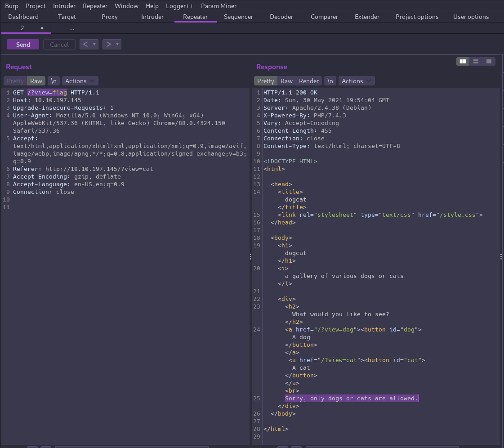Image resolution: width=504 pixels, height=448 pixels.
Task: Click the /?view=flag path in request line
Action: pos(47,93)
